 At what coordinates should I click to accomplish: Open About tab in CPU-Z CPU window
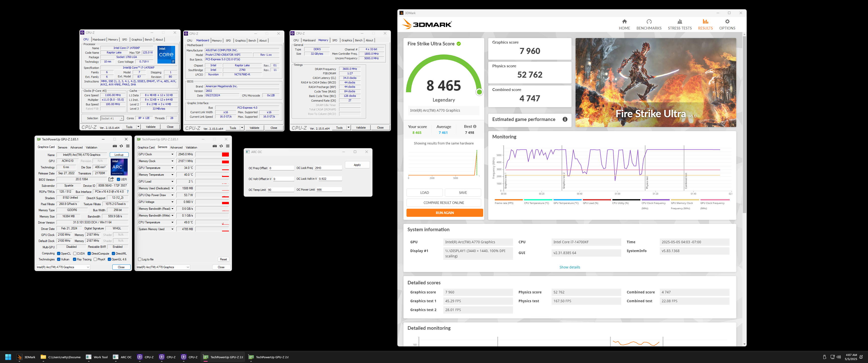159,39
